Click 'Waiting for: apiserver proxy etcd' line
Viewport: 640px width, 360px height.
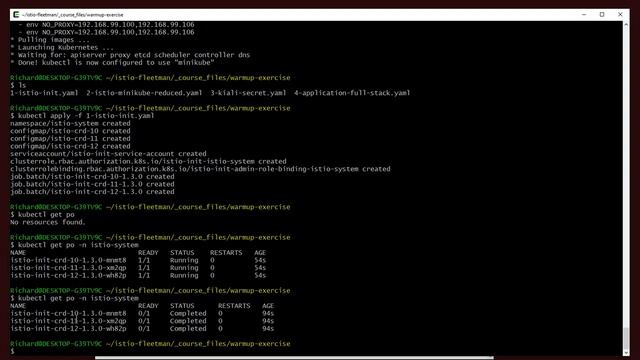tap(130, 55)
